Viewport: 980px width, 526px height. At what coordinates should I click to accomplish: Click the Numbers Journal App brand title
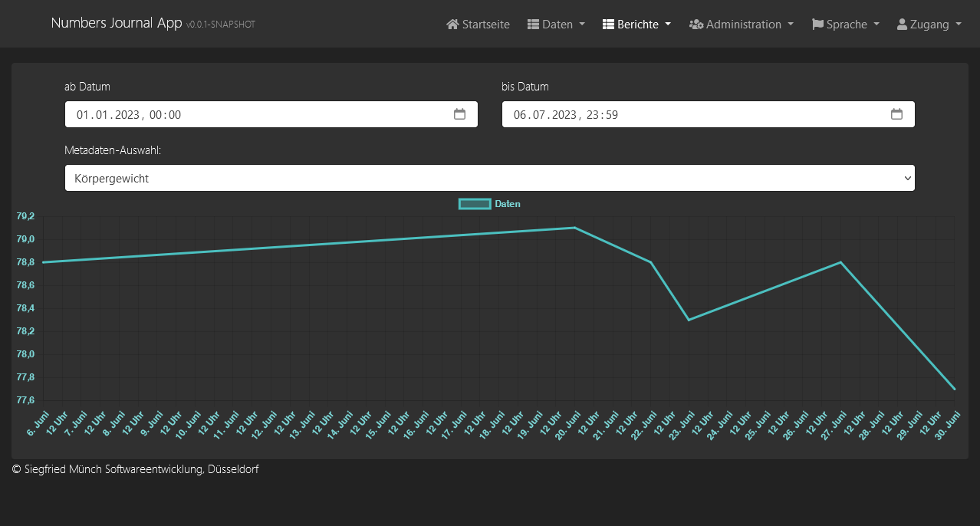point(116,23)
